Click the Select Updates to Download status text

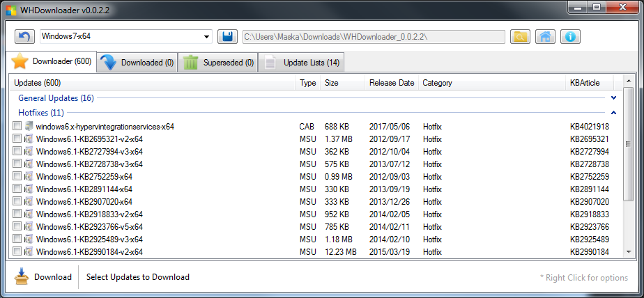pos(138,277)
